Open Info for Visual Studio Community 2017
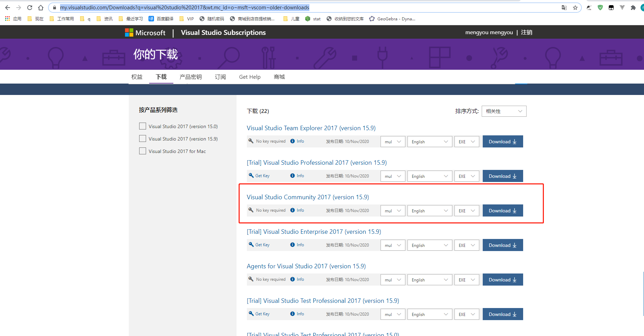Image resolution: width=644 pixels, height=336 pixels. tap(297, 210)
